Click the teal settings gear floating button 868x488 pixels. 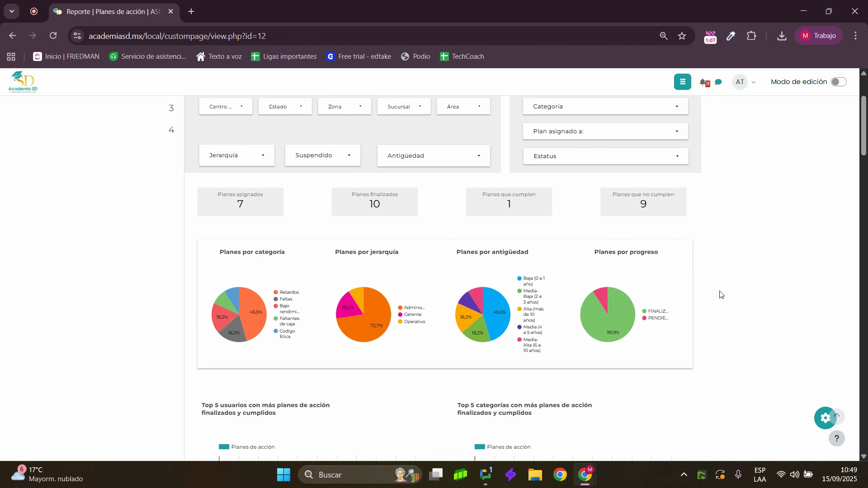click(825, 418)
